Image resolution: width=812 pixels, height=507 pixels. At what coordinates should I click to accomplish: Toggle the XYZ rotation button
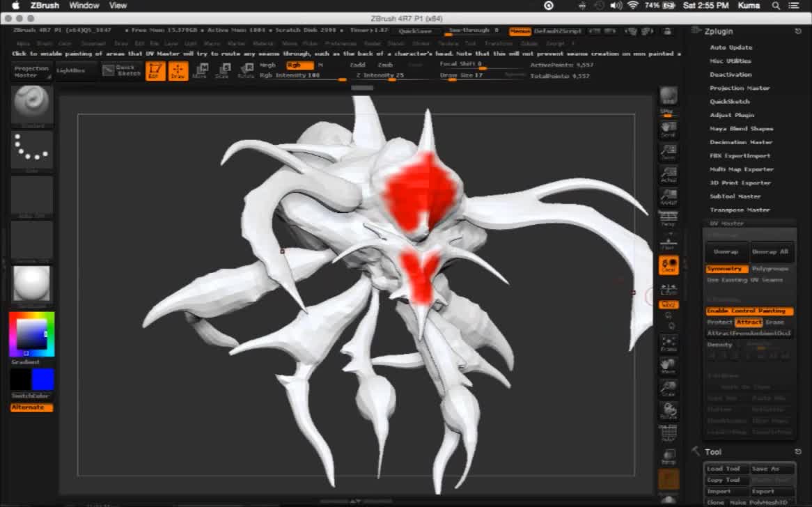[669, 304]
